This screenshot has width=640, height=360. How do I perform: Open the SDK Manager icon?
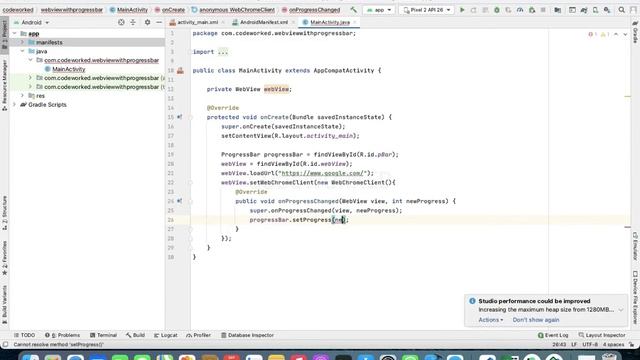click(607, 10)
